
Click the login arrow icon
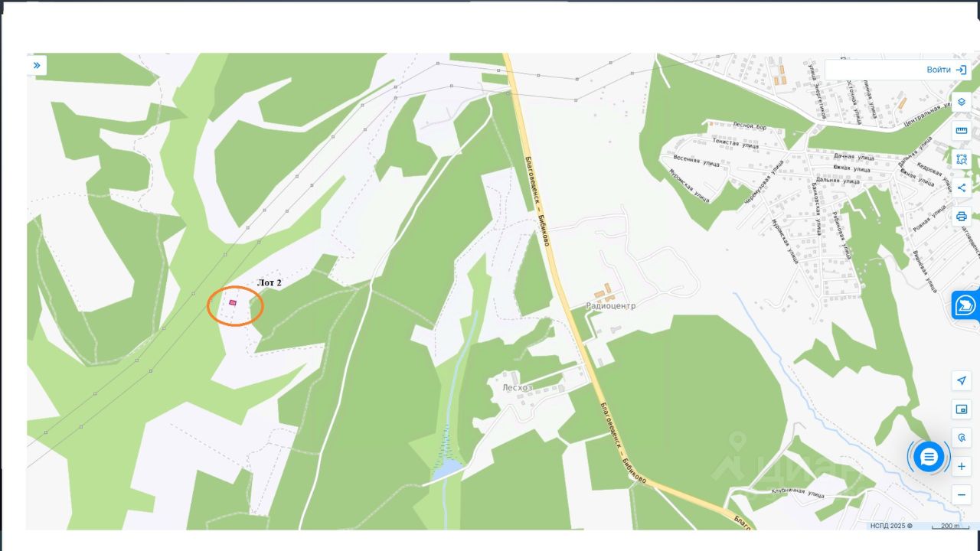pyautogui.click(x=962, y=70)
